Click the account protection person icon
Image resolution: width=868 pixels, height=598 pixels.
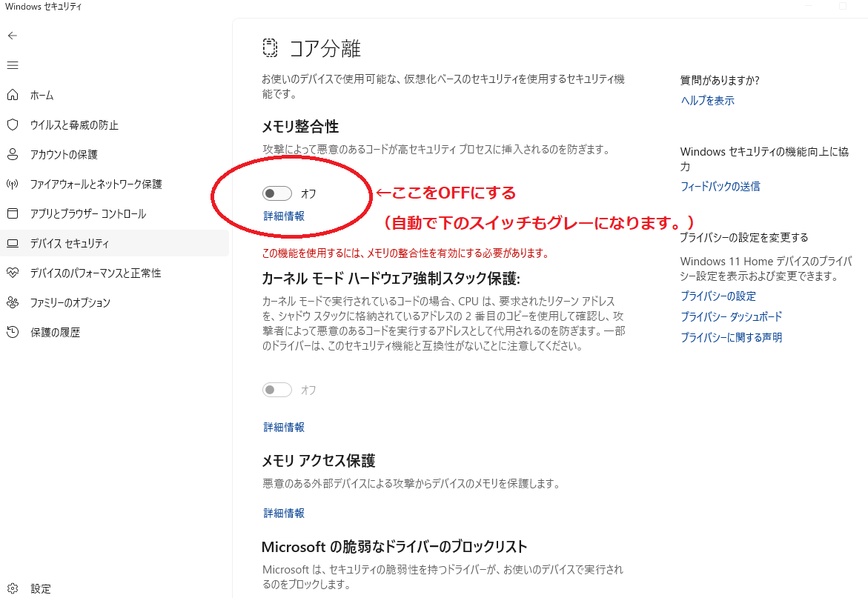point(13,154)
